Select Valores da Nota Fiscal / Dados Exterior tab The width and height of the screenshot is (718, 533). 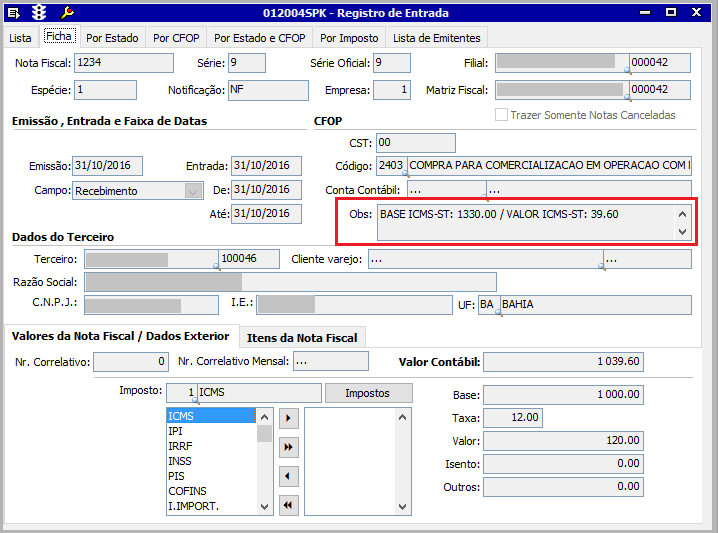click(120, 336)
